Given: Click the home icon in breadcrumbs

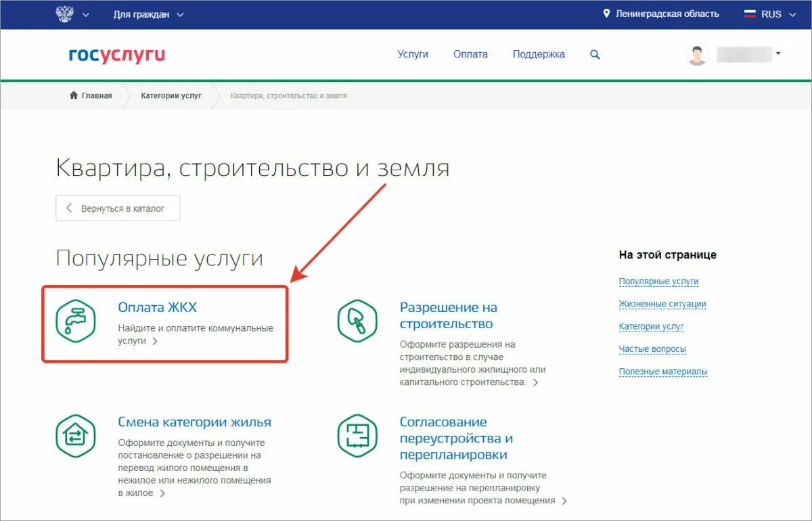Looking at the screenshot, I should tap(74, 95).
